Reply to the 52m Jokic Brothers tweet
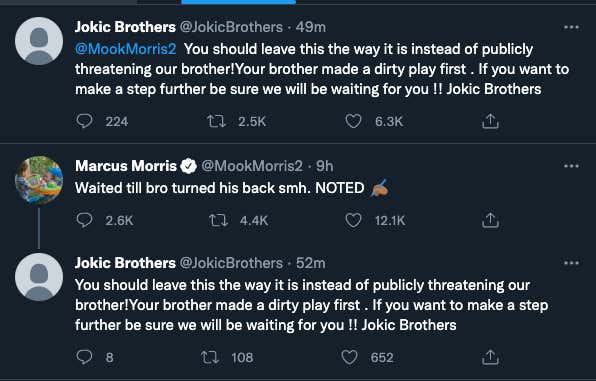This screenshot has height=381, width=596. (x=84, y=357)
